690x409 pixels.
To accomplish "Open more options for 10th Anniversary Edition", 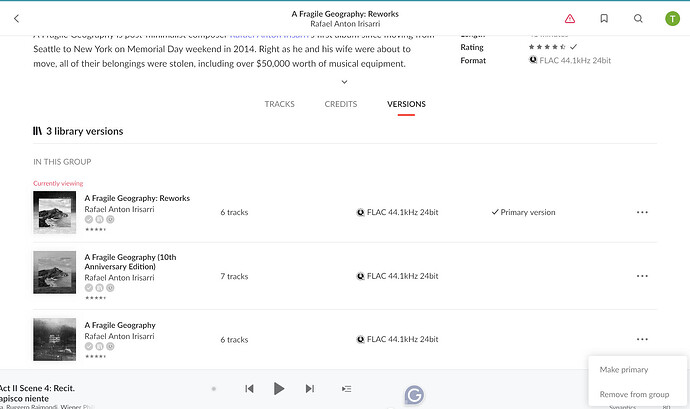I will pos(641,276).
